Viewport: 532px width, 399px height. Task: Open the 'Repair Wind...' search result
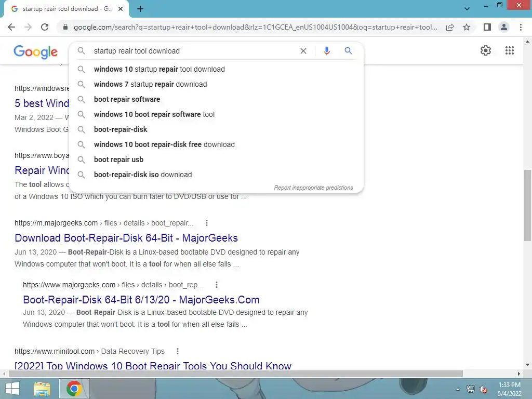coord(42,170)
